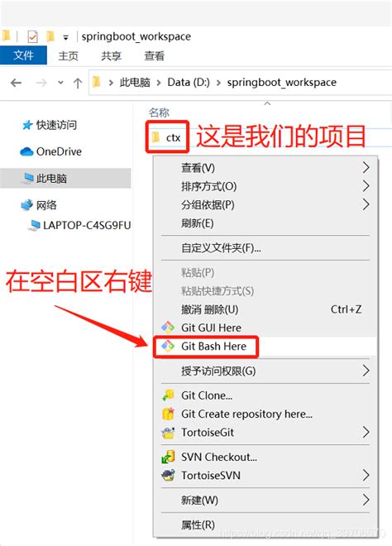Click the TortoiseSVN turtle icon
The height and width of the screenshot is (546, 392).
(x=168, y=476)
